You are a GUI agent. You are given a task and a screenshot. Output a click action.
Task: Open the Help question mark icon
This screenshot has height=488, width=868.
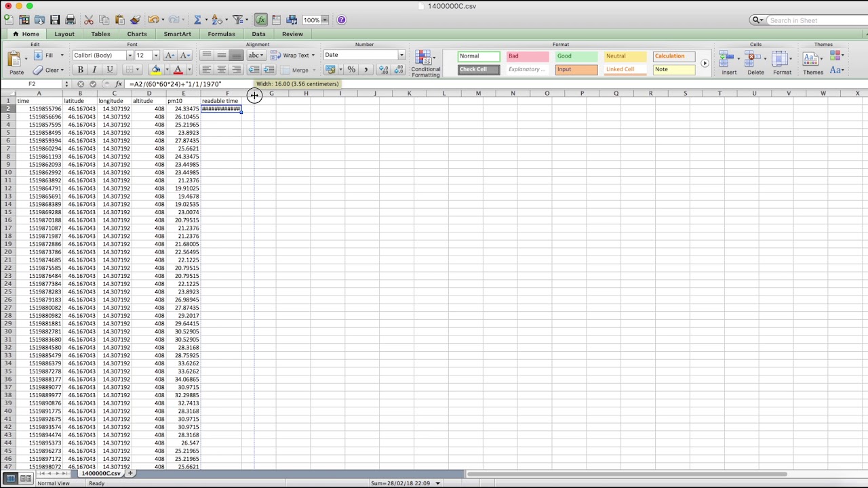coord(341,20)
